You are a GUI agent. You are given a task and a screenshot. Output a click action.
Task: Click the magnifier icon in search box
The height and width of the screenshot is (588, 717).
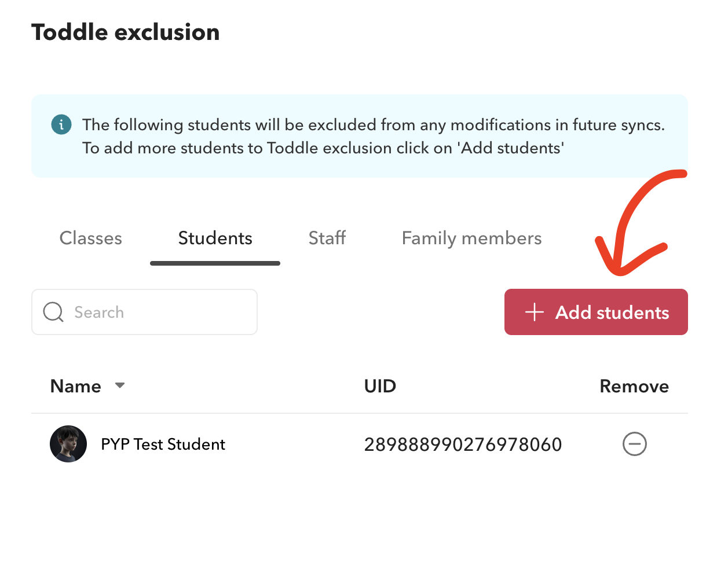(x=53, y=312)
